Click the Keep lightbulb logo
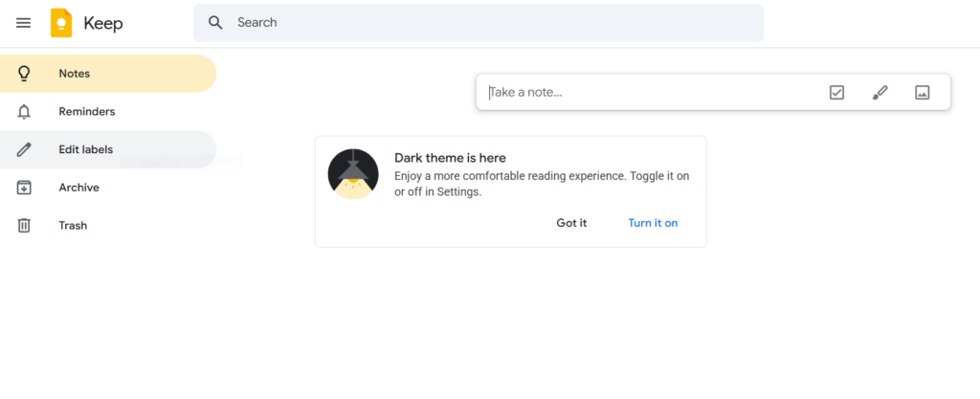The image size is (980, 399). (x=61, y=23)
